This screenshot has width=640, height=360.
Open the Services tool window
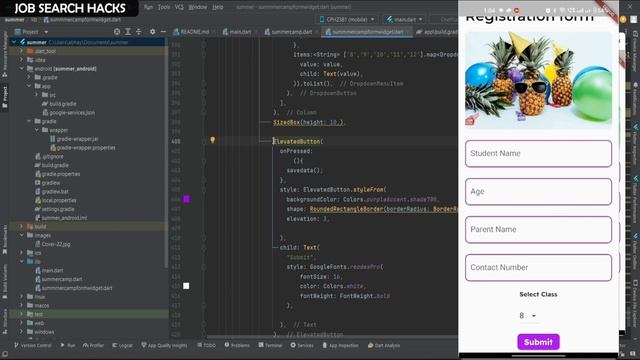(302, 345)
